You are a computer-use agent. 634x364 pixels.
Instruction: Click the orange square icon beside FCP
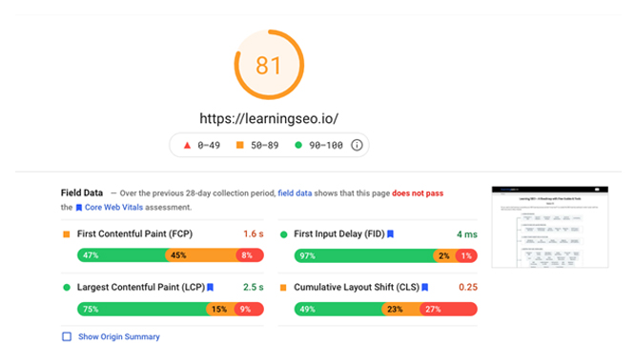tap(67, 234)
